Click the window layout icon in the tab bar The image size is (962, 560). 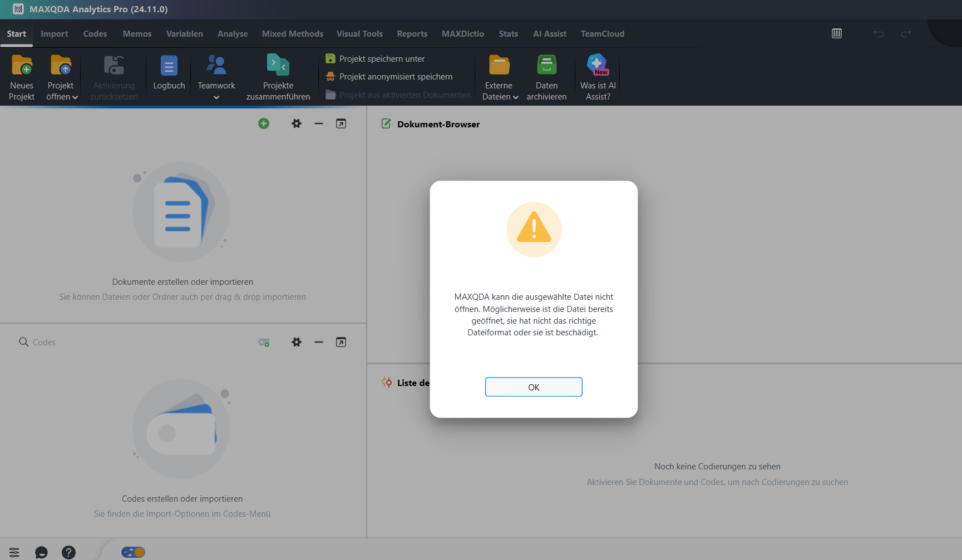pyautogui.click(x=837, y=33)
